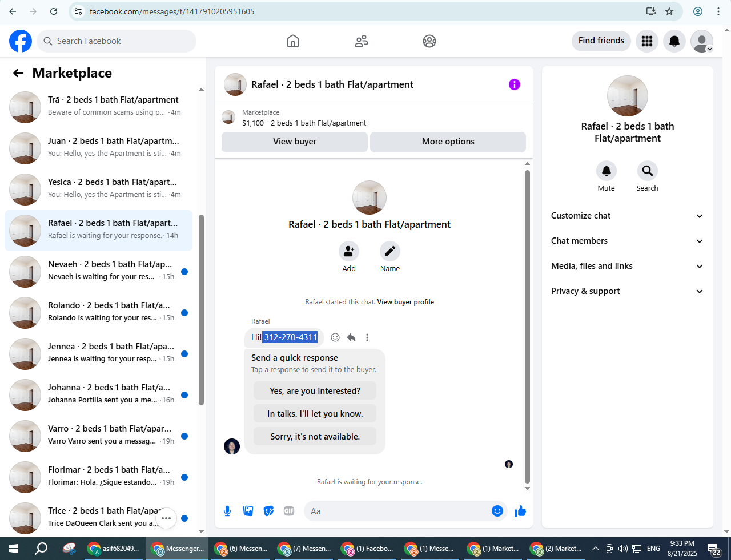731x560 pixels.
Task: Click the browser address bar URL
Action: [172, 11]
